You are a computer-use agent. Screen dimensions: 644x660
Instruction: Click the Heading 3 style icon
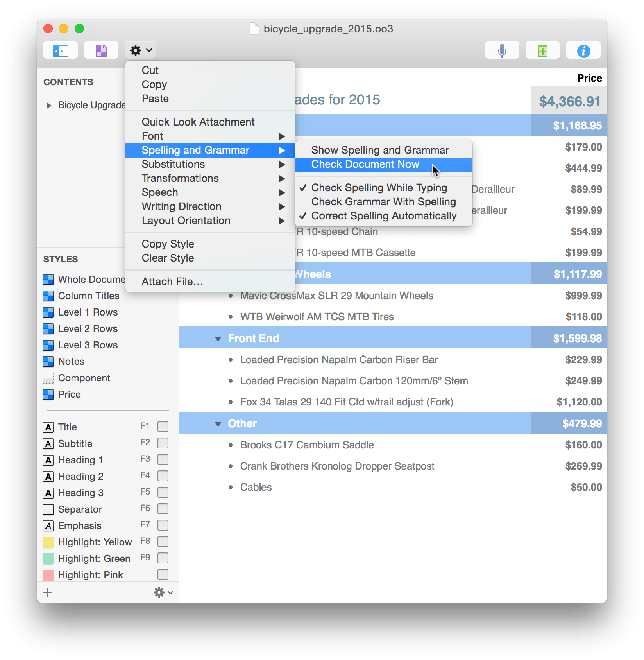(48, 493)
